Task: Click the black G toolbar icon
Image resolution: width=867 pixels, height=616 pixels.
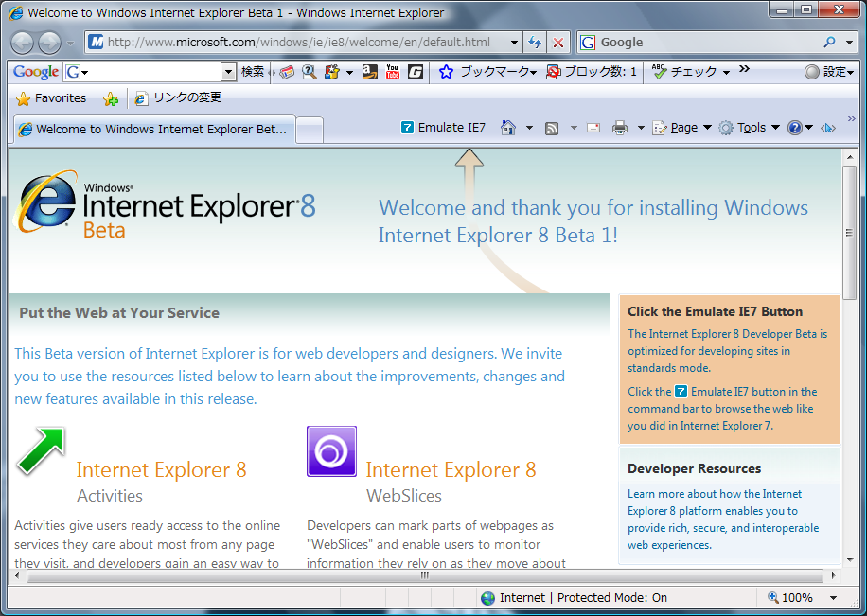Action: coord(416,72)
